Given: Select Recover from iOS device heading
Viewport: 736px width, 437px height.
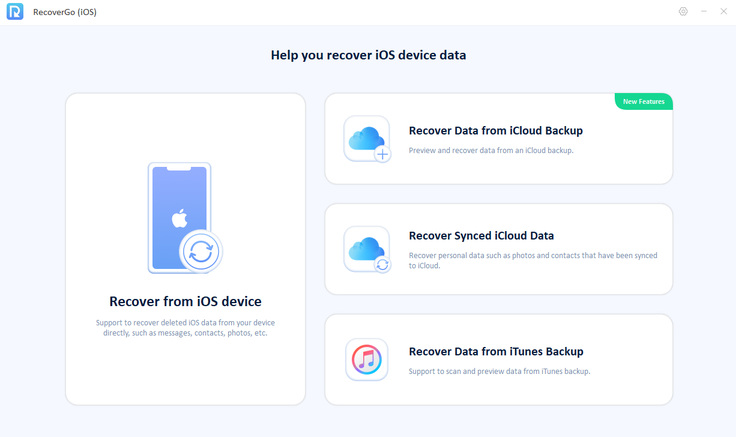Looking at the screenshot, I should 185,301.
